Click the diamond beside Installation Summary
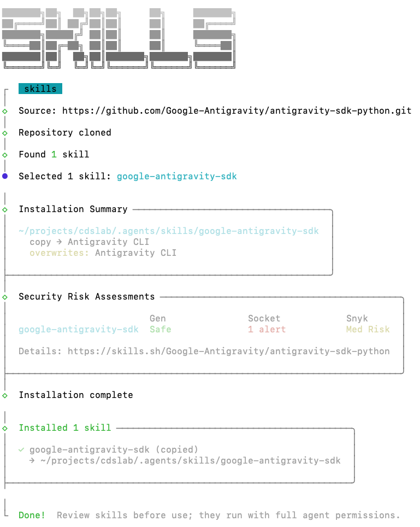Viewport: 420px width, 527px height. click(x=5, y=209)
